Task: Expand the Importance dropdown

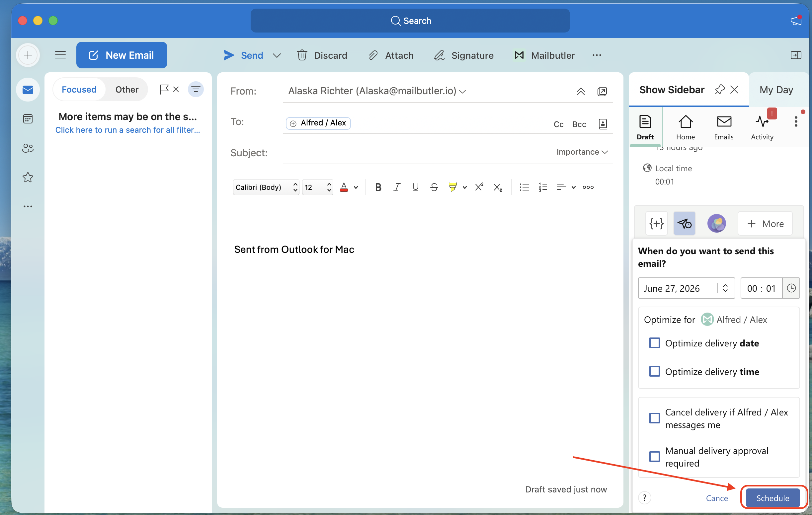Action: click(x=582, y=152)
